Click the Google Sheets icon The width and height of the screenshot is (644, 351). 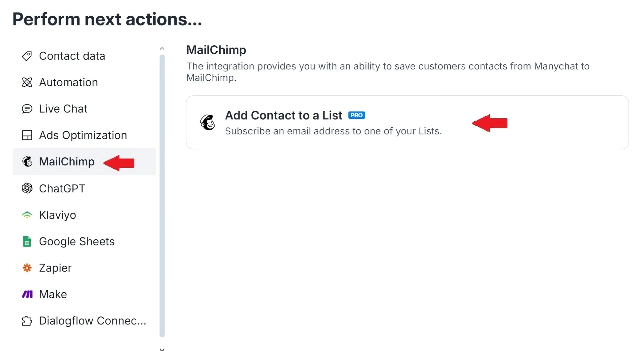pyautogui.click(x=27, y=241)
